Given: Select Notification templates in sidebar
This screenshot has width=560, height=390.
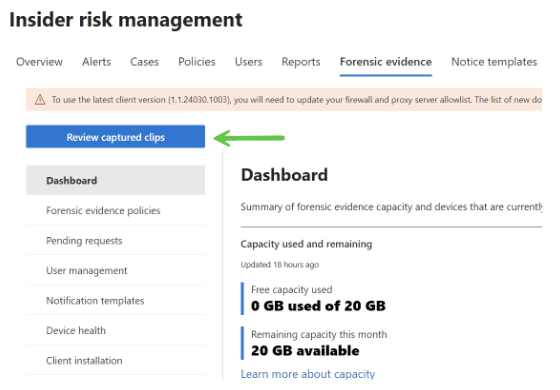Looking at the screenshot, I should click(x=115, y=300).
